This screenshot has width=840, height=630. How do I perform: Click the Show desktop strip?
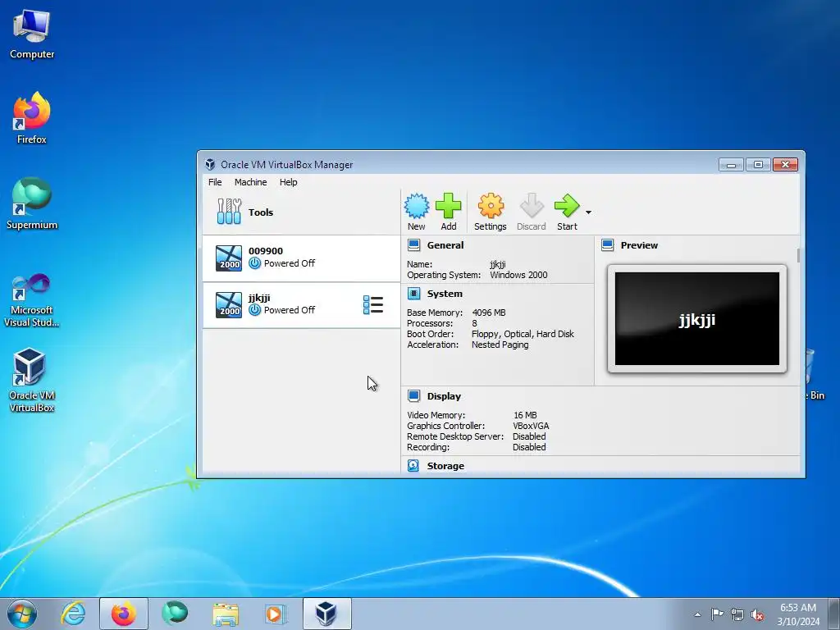pyautogui.click(x=834, y=614)
